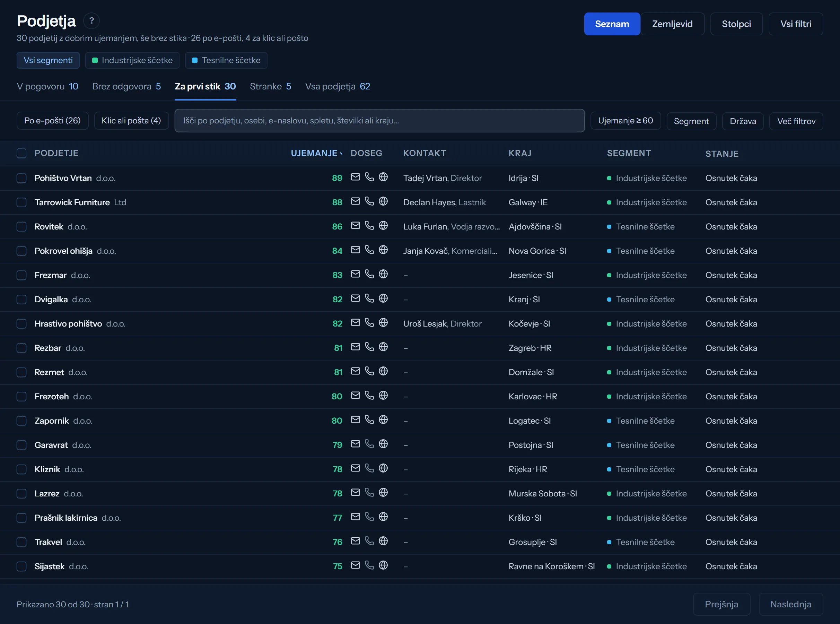Filter by Po e-pošti (26)
This screenshot has width=840, height=624.
point(52,121)
